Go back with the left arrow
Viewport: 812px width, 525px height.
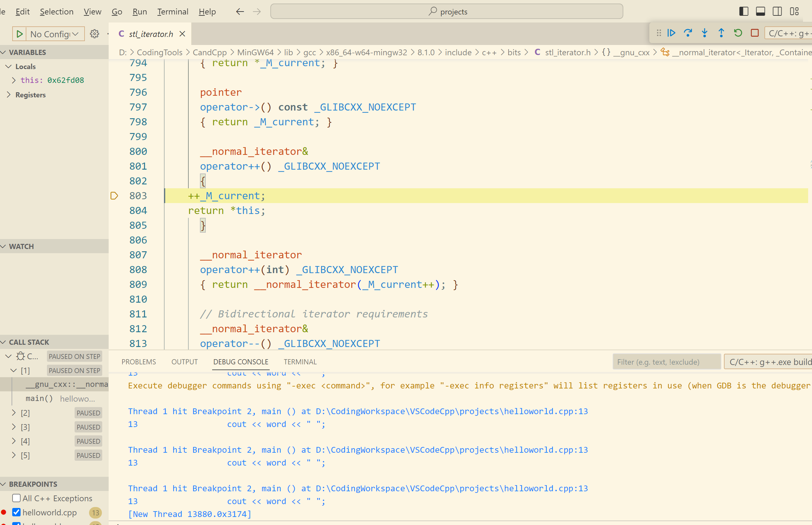click(x=240, y=12)
